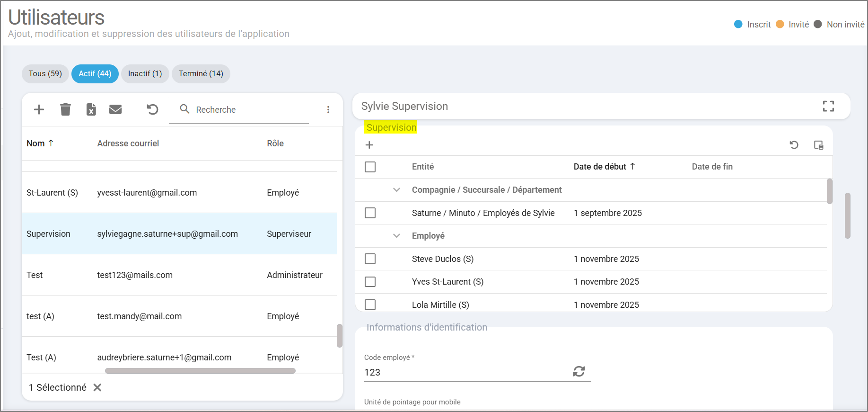This screenshot has width=868, height=412.
Task: Show the Terminé (14) users
Action: click(x=201, y=74)
